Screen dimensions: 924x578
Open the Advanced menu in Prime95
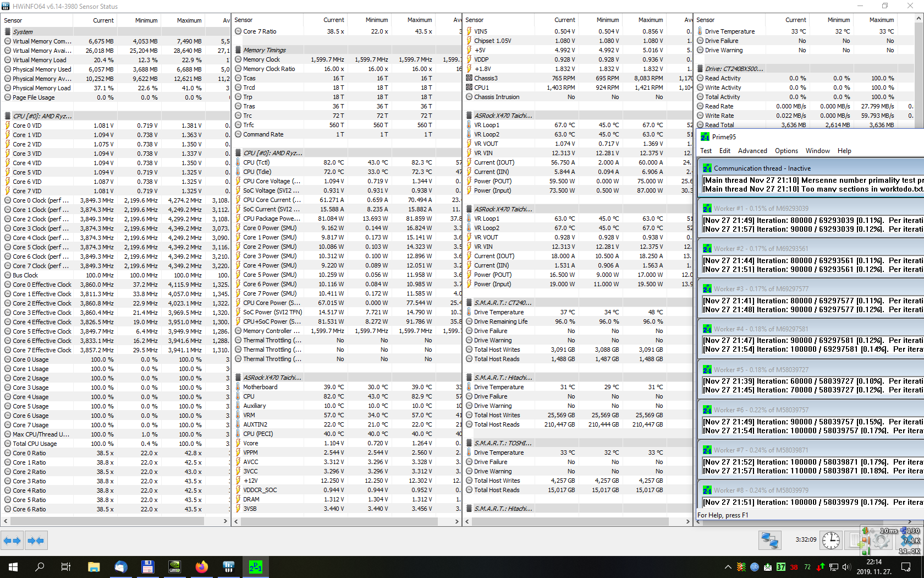(752, 151)
